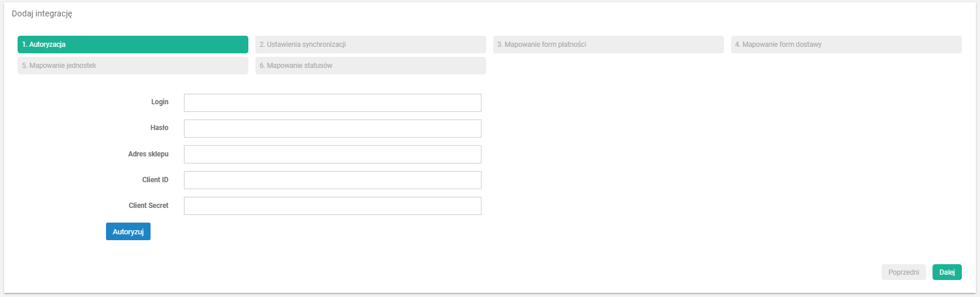Click the Client Secret label text
The height and width of the screenshot is (297, 980).
(x=148, y=206)
